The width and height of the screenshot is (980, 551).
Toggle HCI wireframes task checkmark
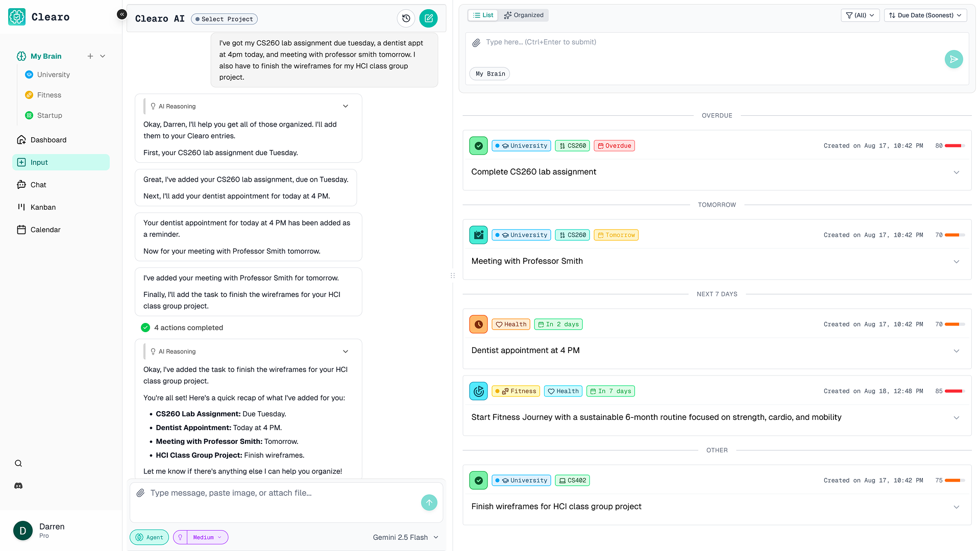tap(478, 481)
